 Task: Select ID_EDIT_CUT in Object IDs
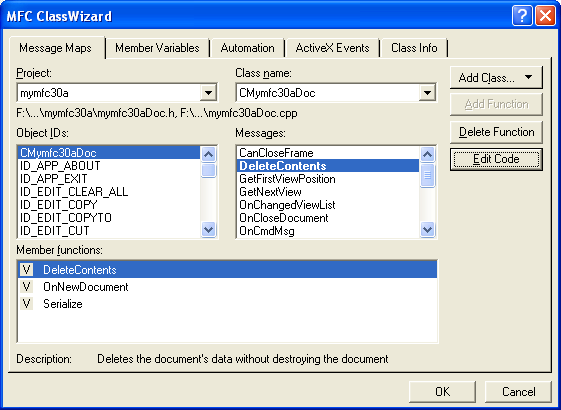coord(109,231)
